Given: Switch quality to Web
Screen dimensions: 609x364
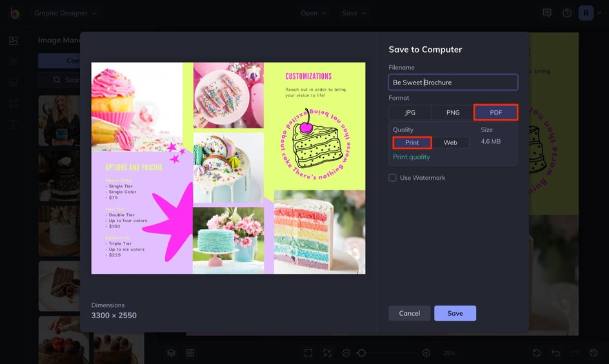Looking at the screenshot, I should click(x=450, y=142).
